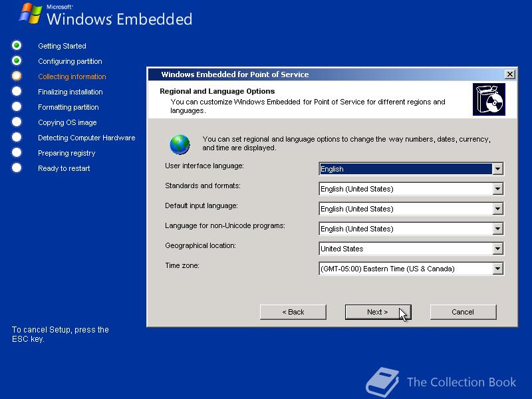Viewport: 532px width, 399px height.
Task: Click the 'Language for non-Unicode programs:' label
Action: point(225,226)
